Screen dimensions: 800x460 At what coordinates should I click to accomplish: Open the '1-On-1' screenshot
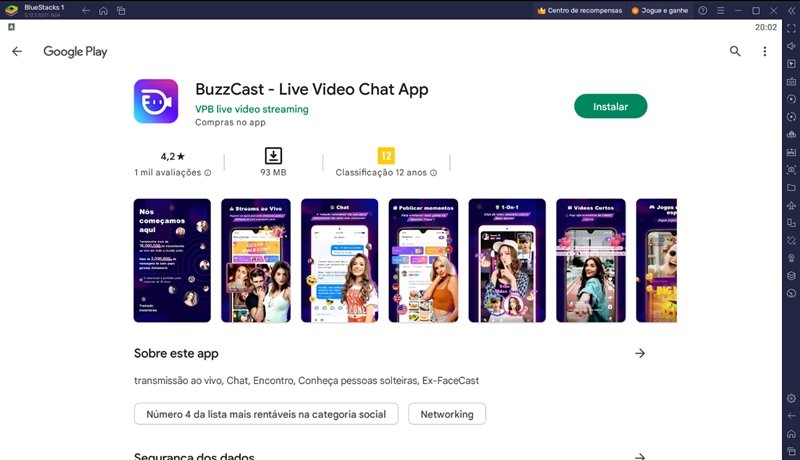pos(507,261)
